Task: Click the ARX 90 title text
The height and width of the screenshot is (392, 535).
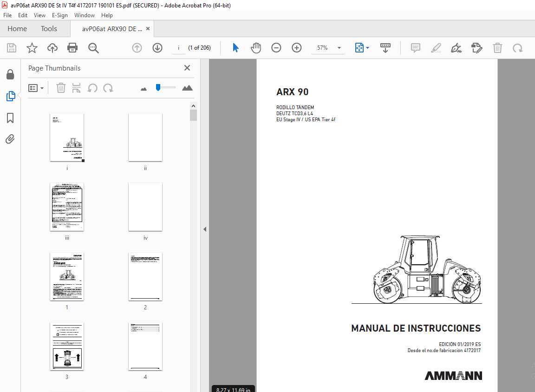Action: [x=293, y=92]
